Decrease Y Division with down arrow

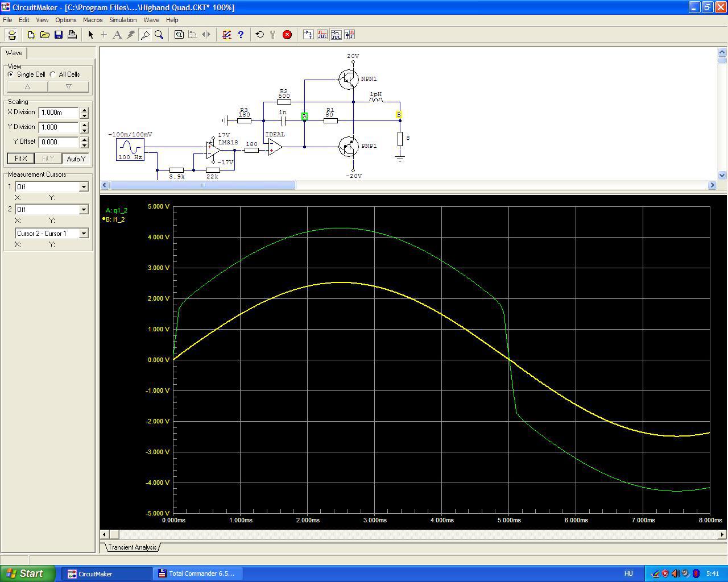tap(84, 130)
